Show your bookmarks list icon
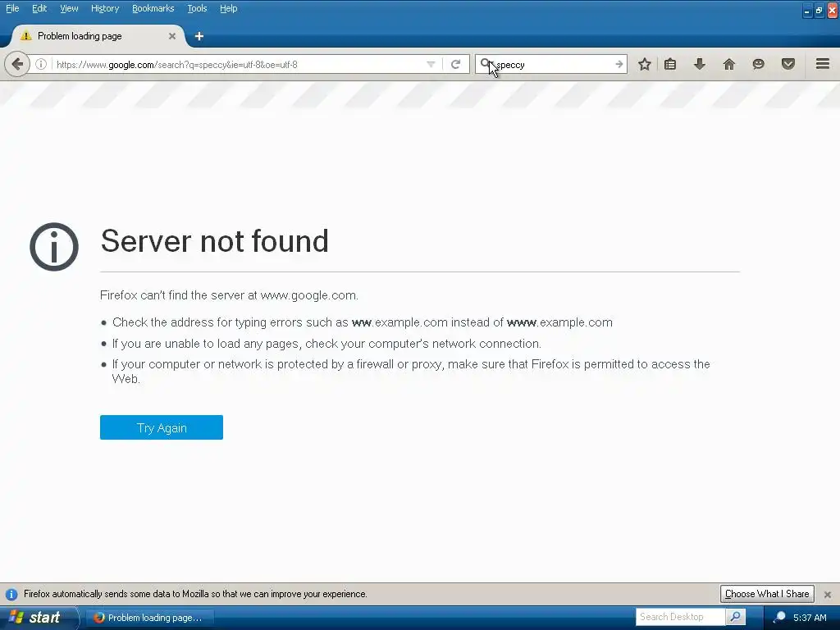This screenshot has width=840, height=630. 670,64
